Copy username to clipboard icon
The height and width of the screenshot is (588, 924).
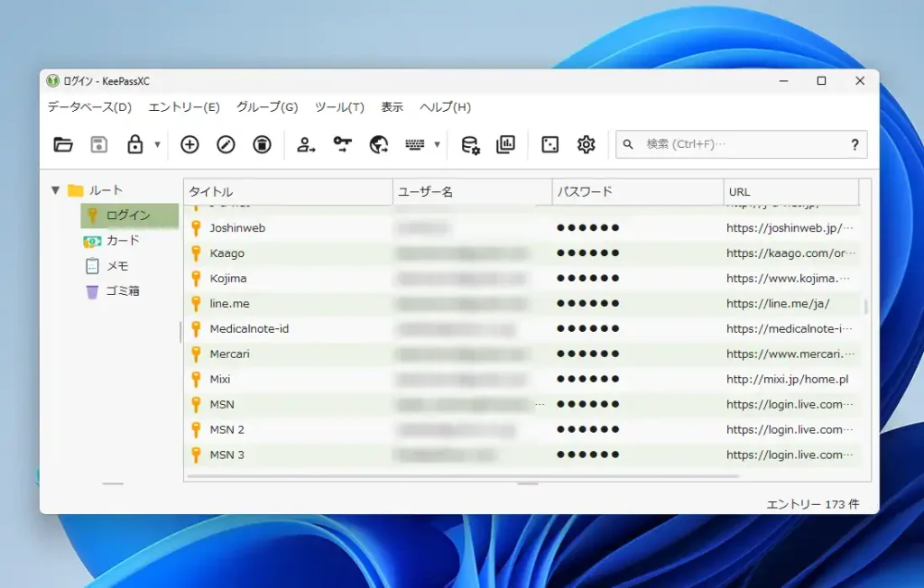[307, 144]
